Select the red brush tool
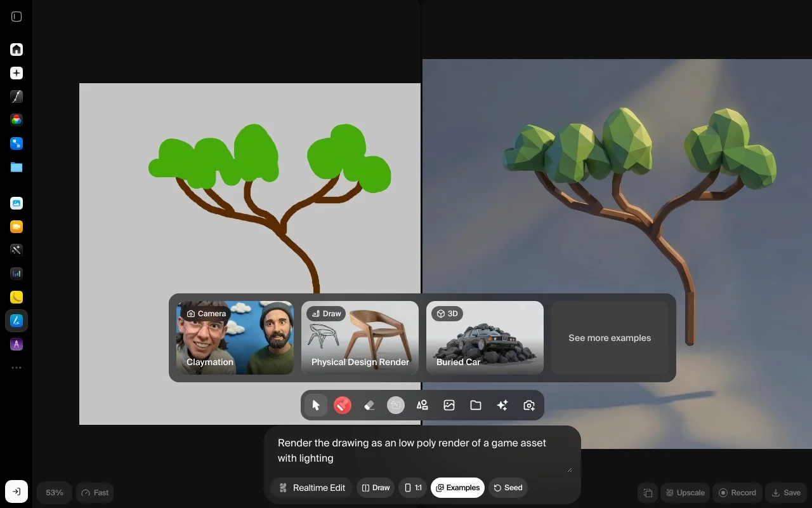The height and width of the screenshot is (508, 812). [343, 405]
